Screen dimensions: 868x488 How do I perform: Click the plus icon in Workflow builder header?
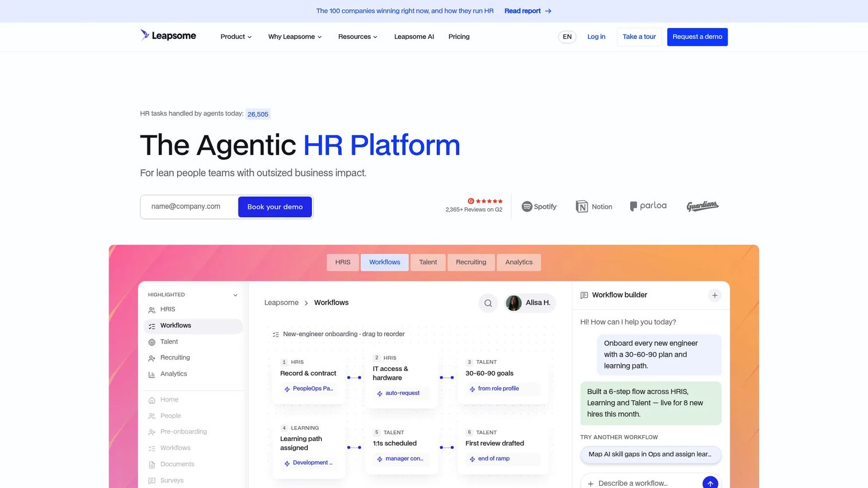pos(714,295)
